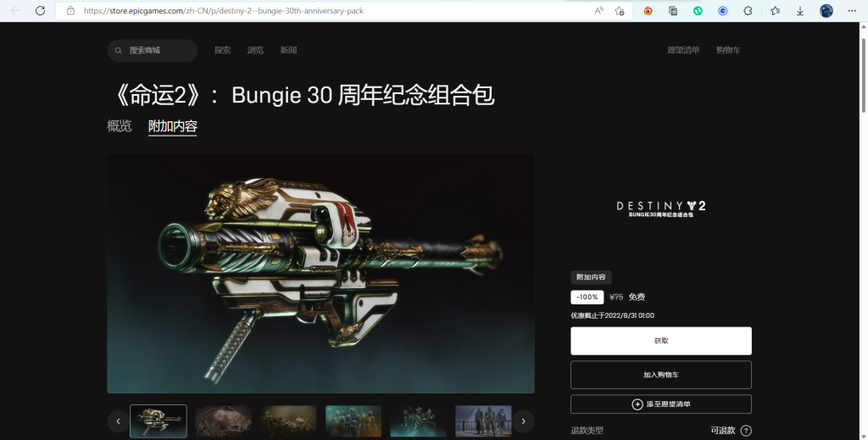
Task: Click the site lock icon in address bar
Action: click(x=70, y=10)
